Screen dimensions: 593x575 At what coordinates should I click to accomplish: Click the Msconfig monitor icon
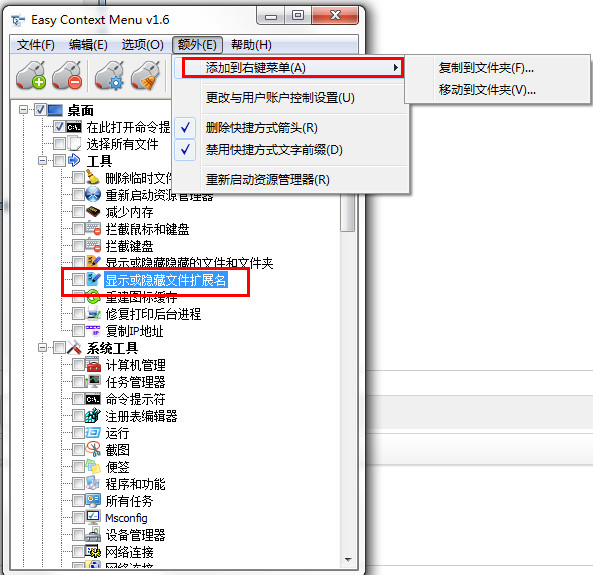click(93, 518)
